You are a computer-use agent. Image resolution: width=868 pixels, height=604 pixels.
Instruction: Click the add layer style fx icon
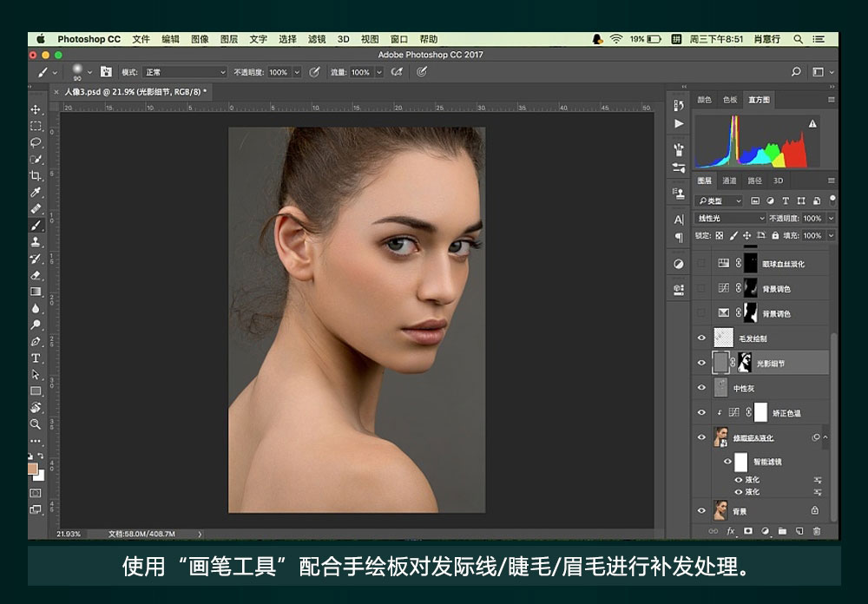(730, 530)
